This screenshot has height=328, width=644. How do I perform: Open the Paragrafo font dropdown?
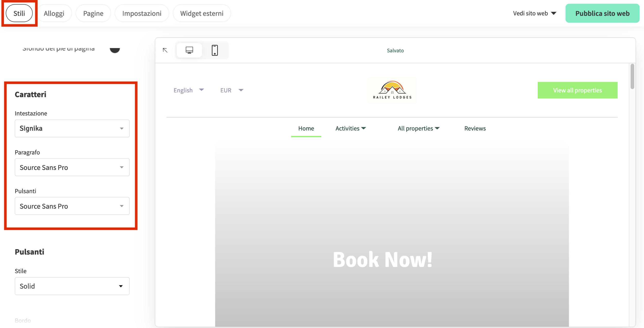(72, 167)
